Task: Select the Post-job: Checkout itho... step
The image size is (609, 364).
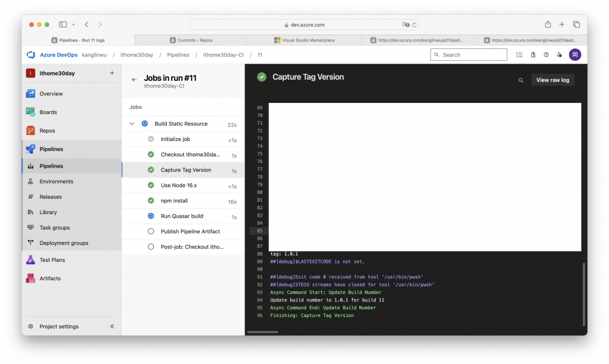Action: [183, 247]
